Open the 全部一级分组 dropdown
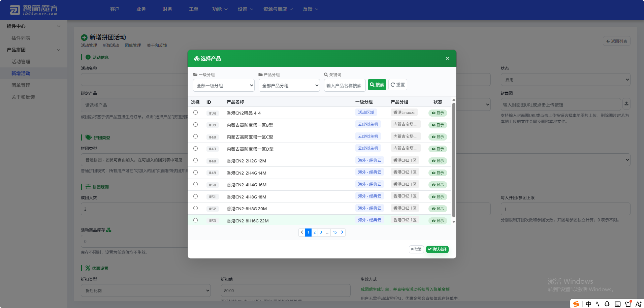The height and width of the screenshot is (308, 644). (x=224, y=86)
